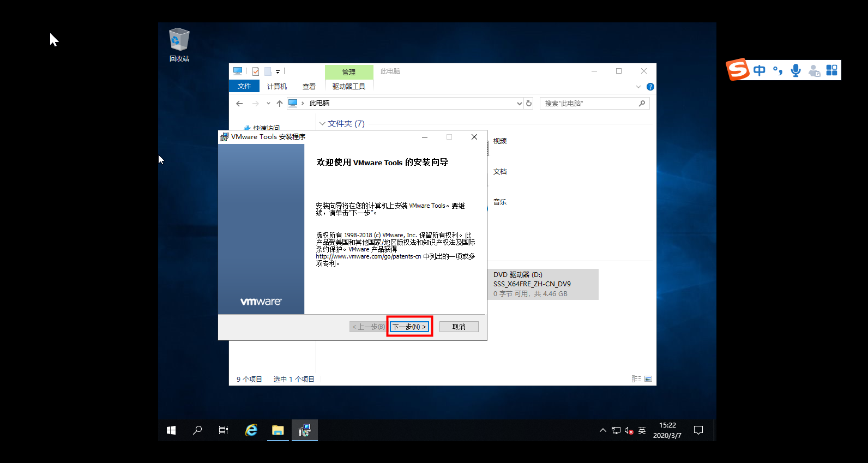Select the 视频 folder
This screenshot has width=868, height=463.
pos(500,141)
